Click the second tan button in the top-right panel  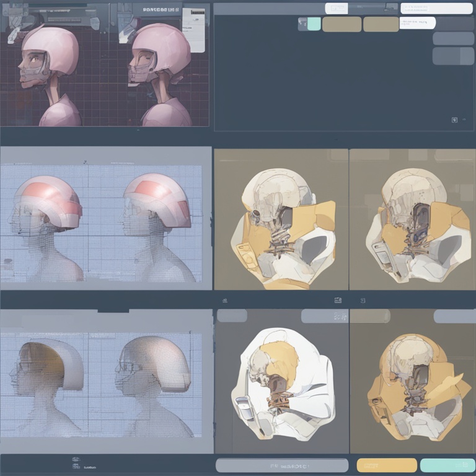tap(381, 24)
